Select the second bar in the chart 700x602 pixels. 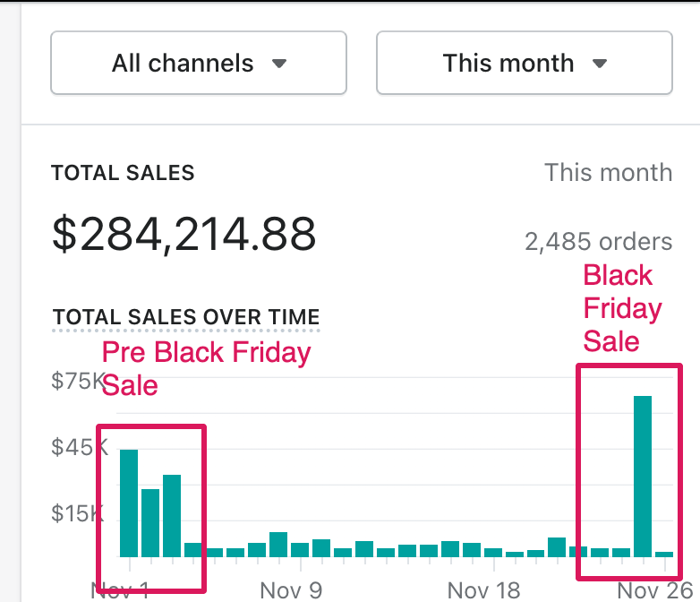click(150, 522)
